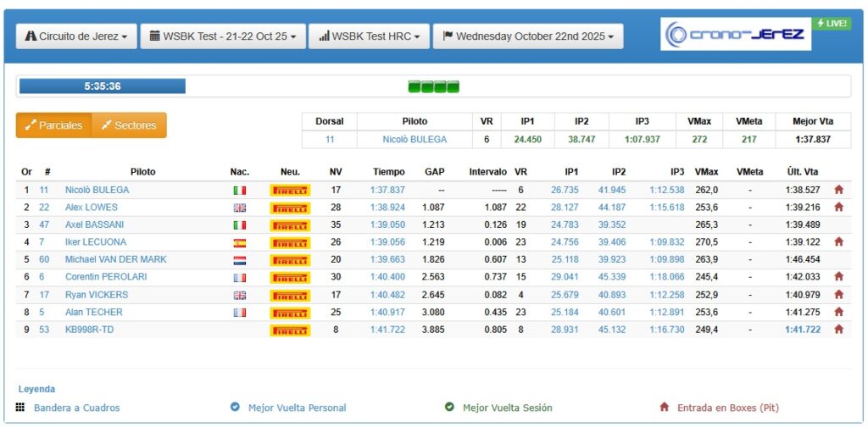Click the green LIVE! badge
Screen dimensions: 868x427
[832, 24]
